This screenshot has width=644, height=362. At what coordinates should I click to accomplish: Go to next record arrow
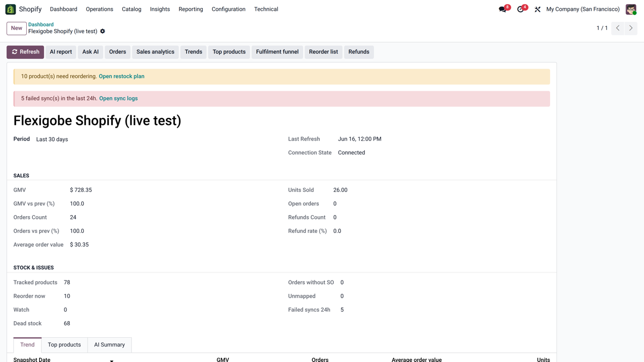[631, 28]
